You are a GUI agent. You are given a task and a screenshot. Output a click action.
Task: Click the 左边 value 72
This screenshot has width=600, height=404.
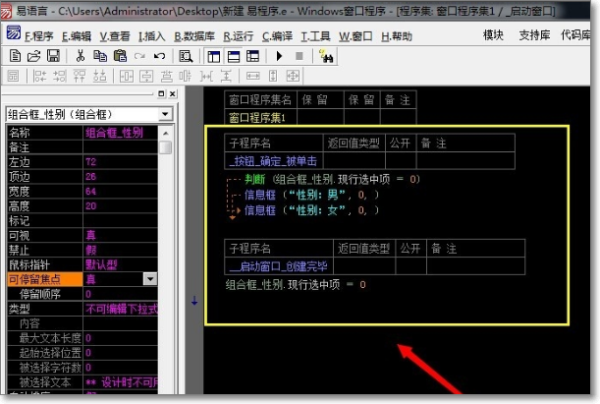point(91,162)
